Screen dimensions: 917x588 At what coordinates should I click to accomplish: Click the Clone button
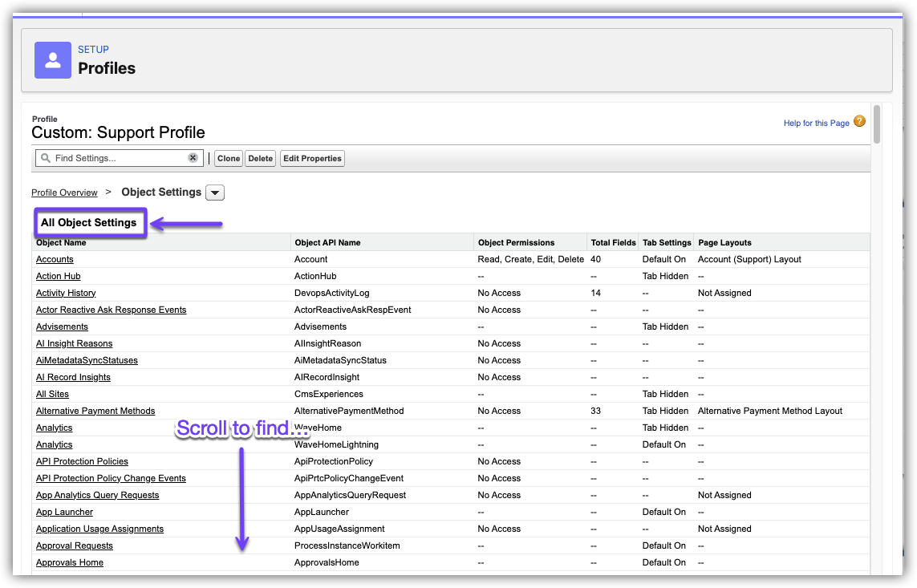pyautogui.click(x=229, y=159)
